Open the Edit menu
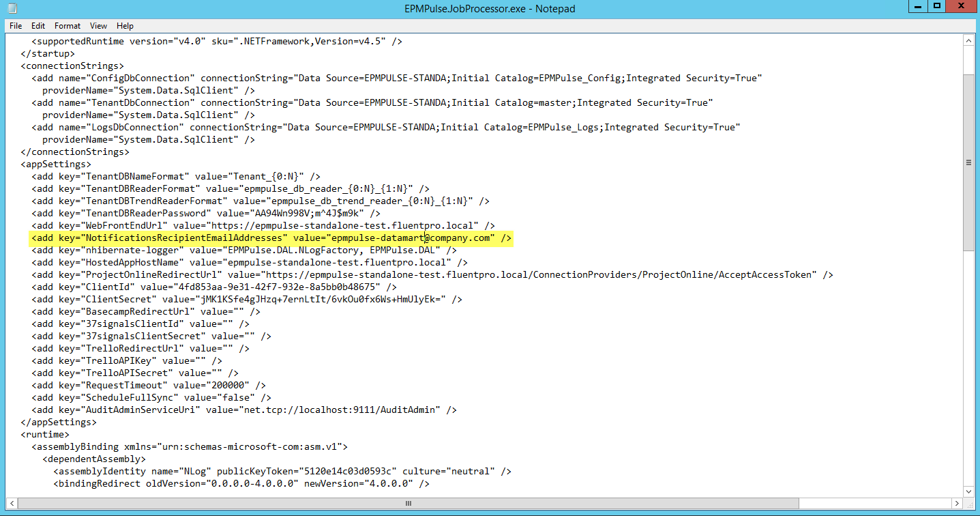This screenshot has width=980, height=516. [38, 25]
